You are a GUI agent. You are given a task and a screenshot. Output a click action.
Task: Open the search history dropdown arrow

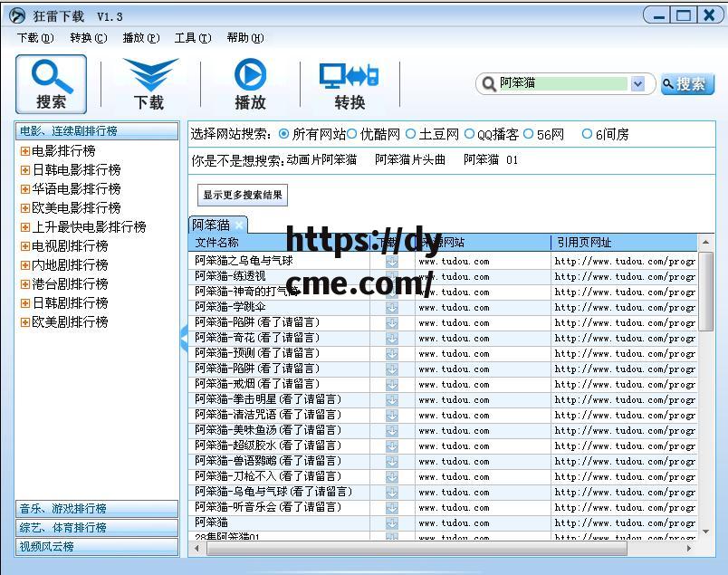click(640, 83)
